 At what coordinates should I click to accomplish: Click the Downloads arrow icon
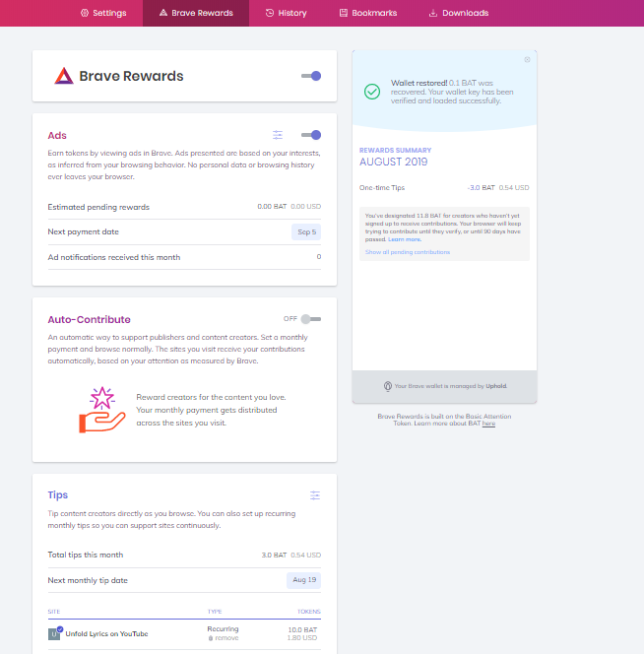(433, 13)
